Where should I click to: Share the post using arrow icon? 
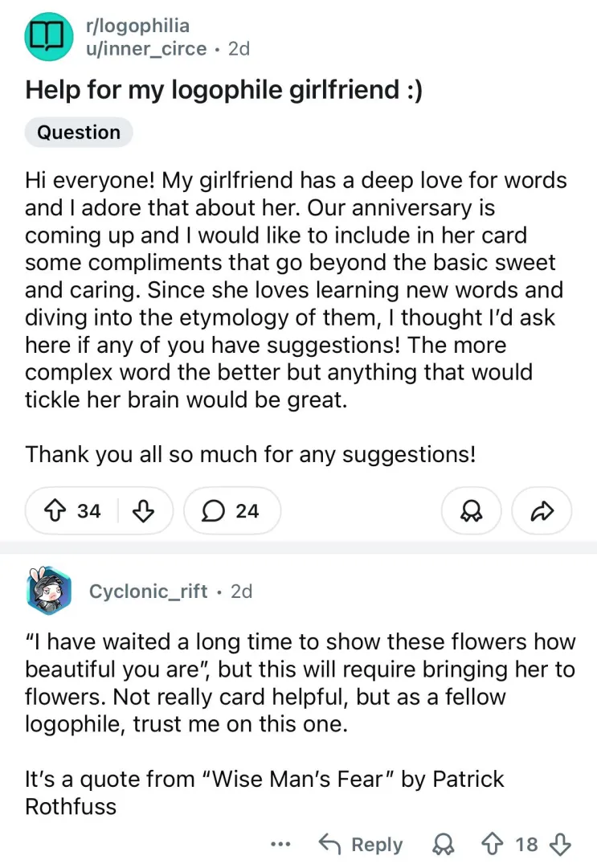point(542,510)
